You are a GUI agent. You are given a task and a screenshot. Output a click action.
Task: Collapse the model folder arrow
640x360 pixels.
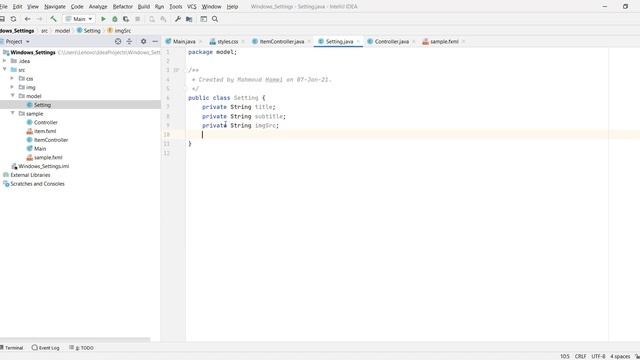click(12, 96)
